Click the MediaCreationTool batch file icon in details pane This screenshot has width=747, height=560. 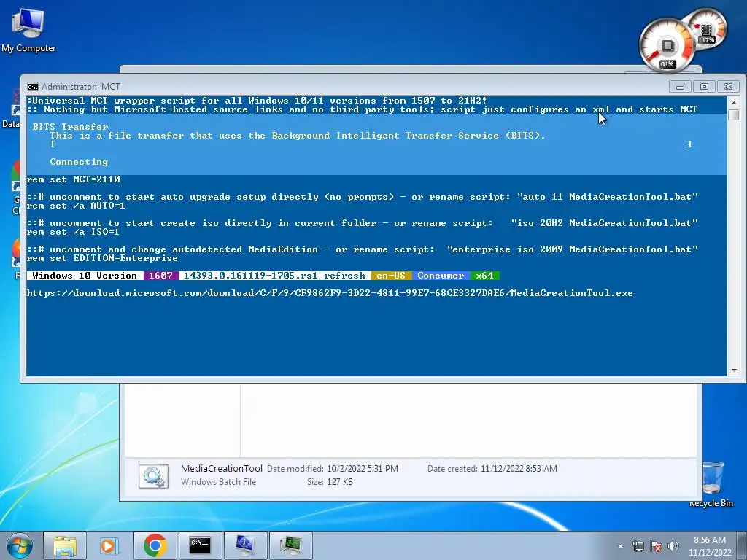[x=153, y=475]
